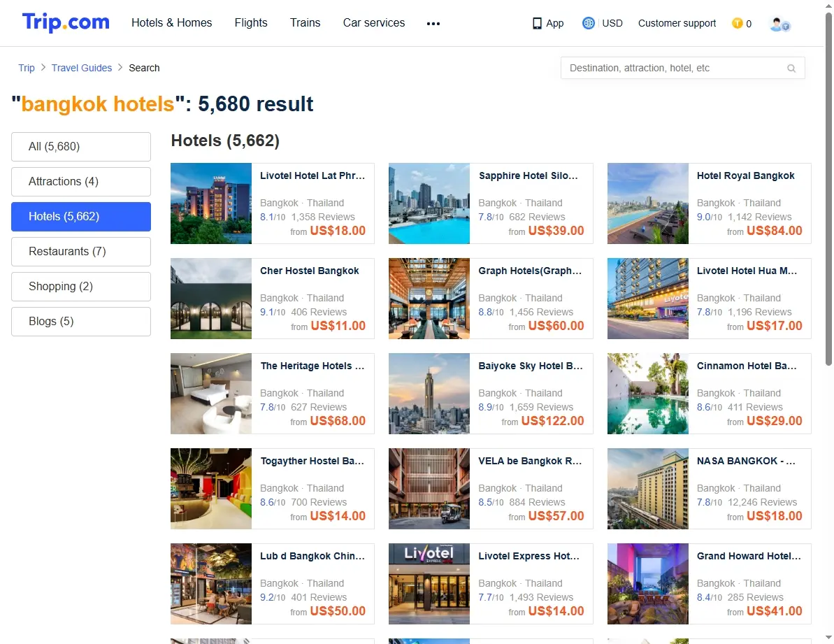Screen dimensions: 834x644
Task: Open Livotel Hotel Lat Phrao thumbnail
Action: pyautogui.click(x=211, y=203)
